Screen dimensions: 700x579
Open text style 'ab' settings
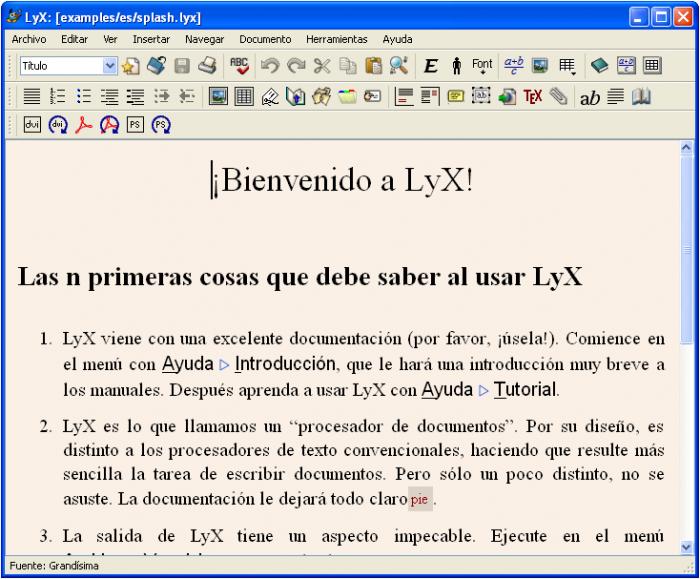(x=590, y=97)
